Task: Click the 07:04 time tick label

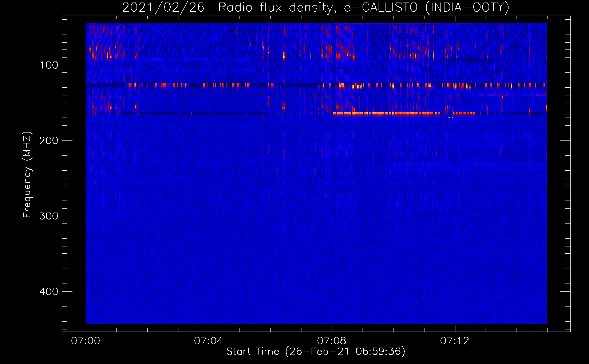Action: 209,341
